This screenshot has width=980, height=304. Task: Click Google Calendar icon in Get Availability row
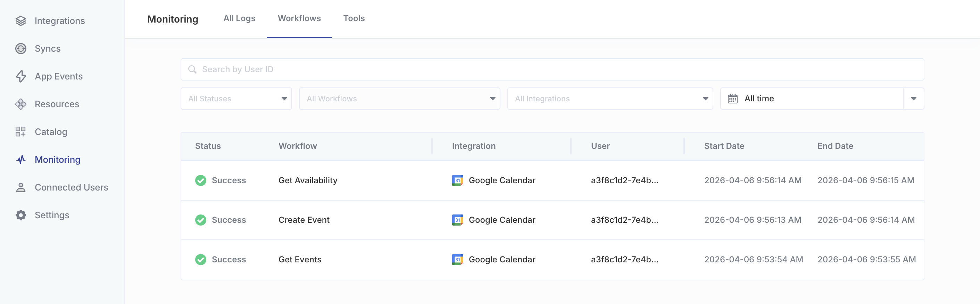457,180
